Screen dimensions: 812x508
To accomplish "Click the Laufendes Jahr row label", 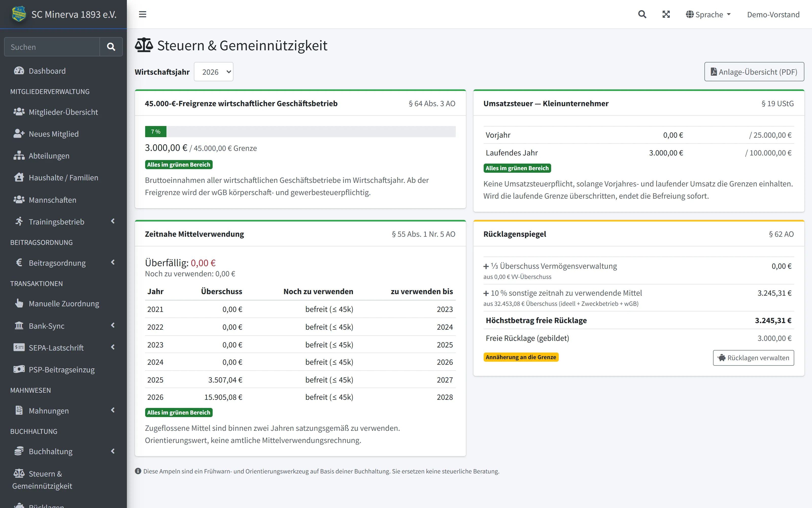I will (x=512, y=153).
